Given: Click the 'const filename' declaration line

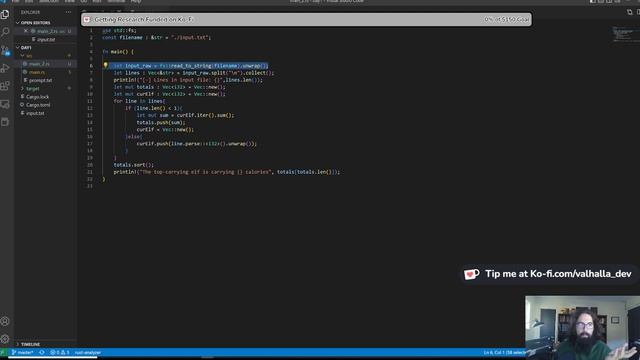Looking at the screenshot, I should [x=157, y=38].
